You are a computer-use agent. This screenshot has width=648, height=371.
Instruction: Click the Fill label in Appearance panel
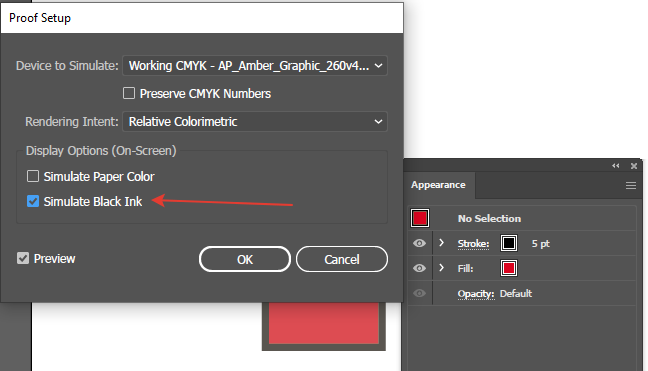pos(465,269)
